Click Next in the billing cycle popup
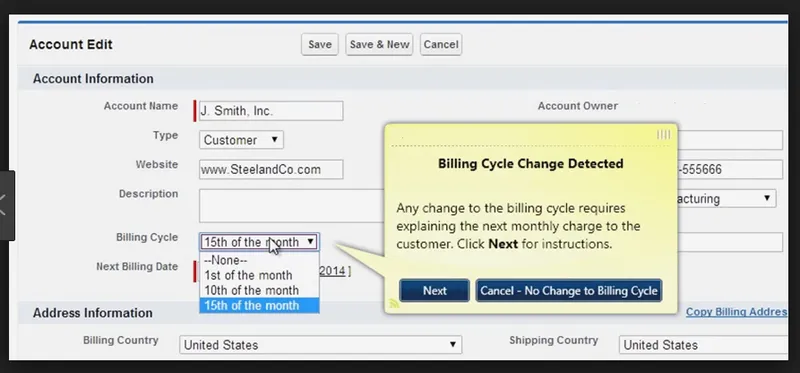 pyautogui.click(x=434, y=290)
